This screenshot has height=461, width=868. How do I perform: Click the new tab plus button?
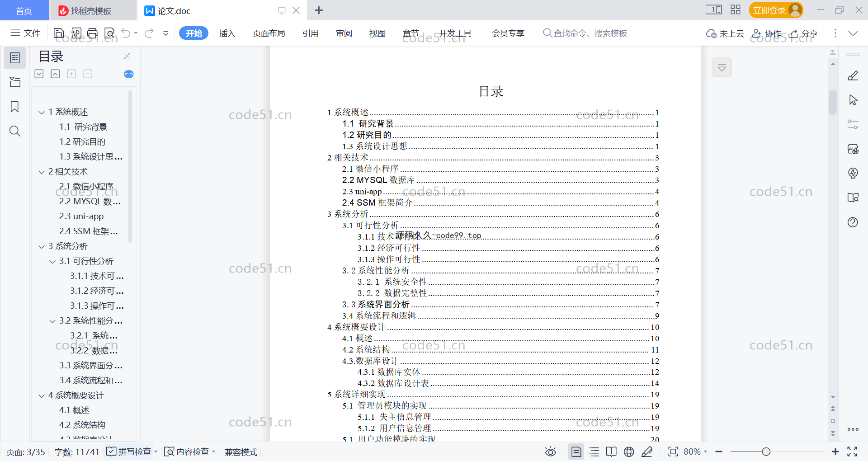coord(319,10)
